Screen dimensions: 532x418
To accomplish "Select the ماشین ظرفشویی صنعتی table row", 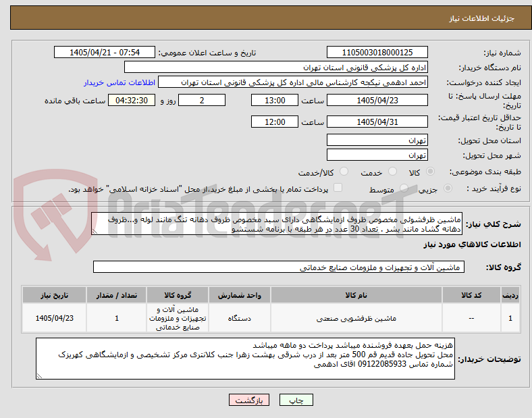I will [x=271, y=318].
